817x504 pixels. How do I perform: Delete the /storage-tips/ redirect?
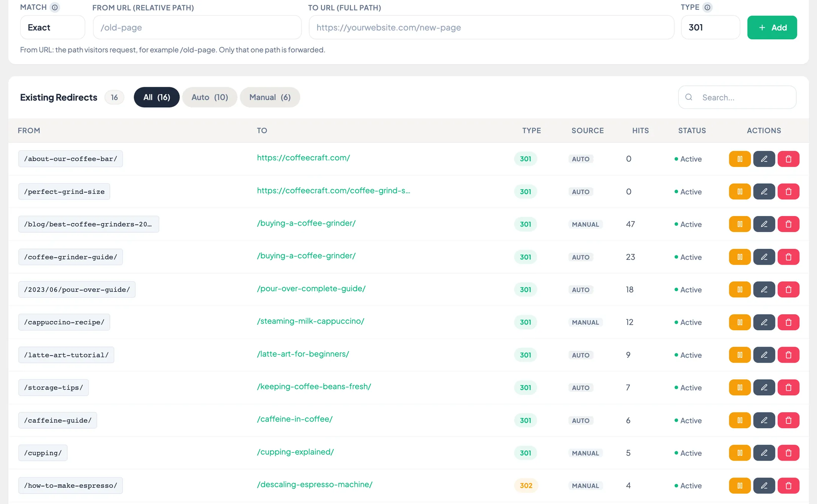[x=788, y=387]
